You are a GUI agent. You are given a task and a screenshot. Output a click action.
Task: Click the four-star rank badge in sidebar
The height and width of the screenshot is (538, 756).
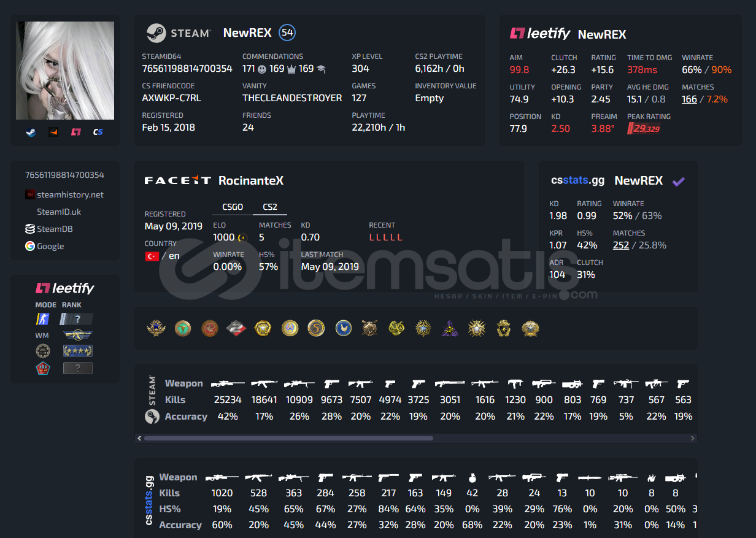point(77,352)
